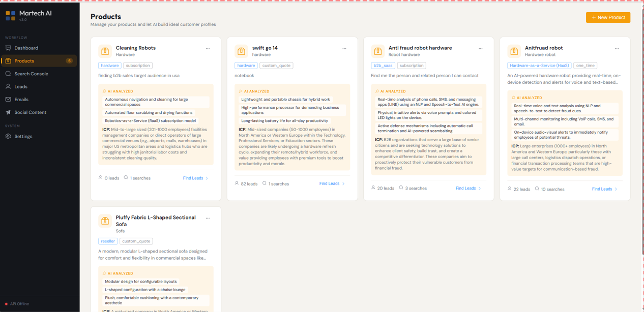Viewport: 644px width, 312px height.
Task: Click the reseller tag
Action: coord(108,241)
